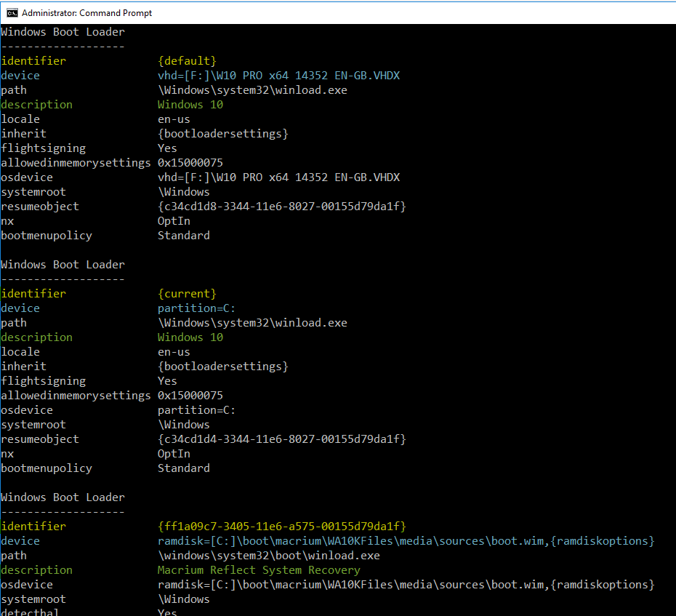Click the ramdisk boot.wim value on the device row
The image size is (676, 616).
[x=406, y=541]
